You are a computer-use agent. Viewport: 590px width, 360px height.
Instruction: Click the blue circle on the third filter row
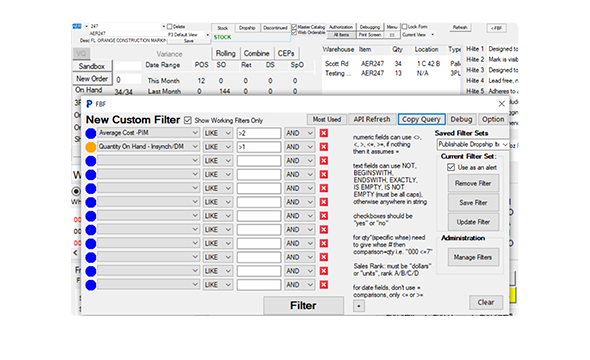click(x=91, y=161)
